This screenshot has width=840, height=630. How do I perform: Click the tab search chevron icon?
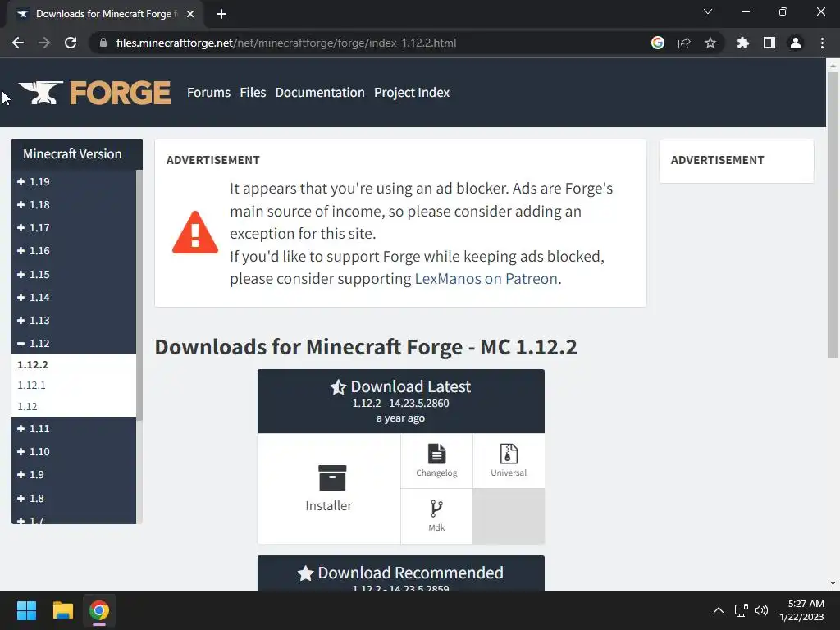pos(708,11)
